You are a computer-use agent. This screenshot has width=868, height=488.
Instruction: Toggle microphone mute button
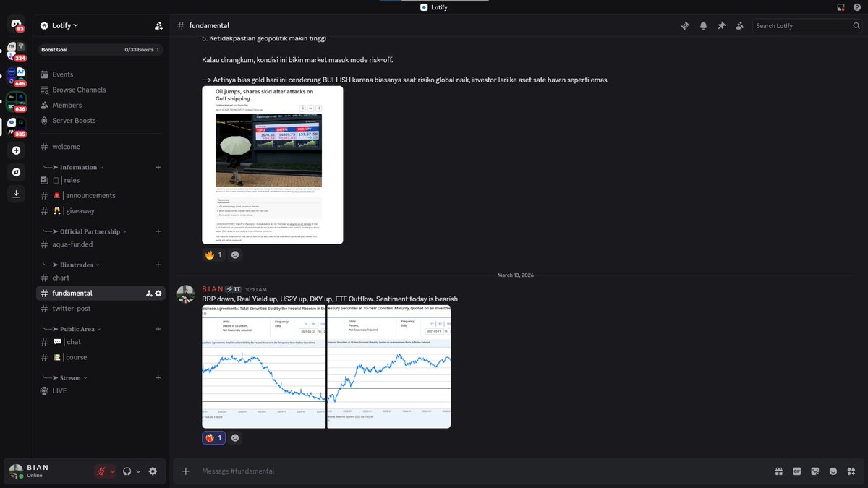[102, 471]
